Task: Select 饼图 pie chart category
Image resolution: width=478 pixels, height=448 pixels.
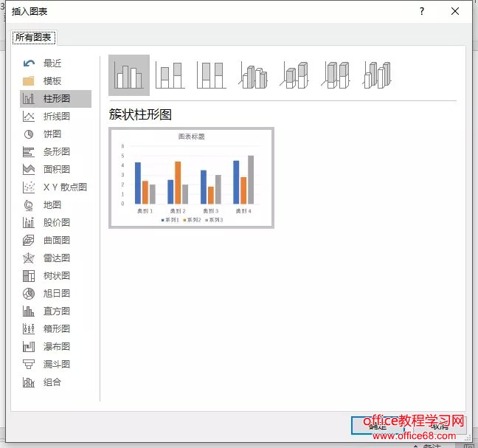Action: click(52, 134)
